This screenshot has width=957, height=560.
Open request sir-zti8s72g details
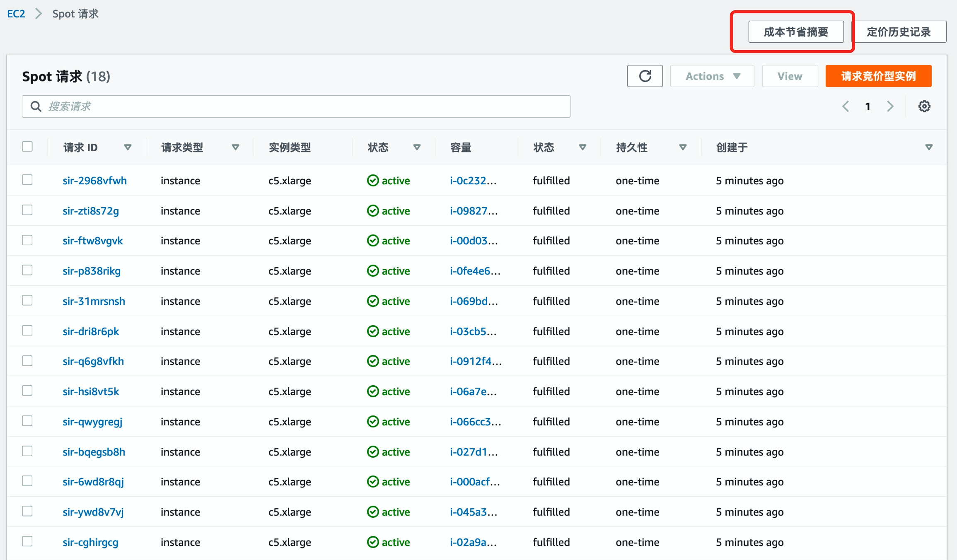pyautogui.click(x=91, y=211)
